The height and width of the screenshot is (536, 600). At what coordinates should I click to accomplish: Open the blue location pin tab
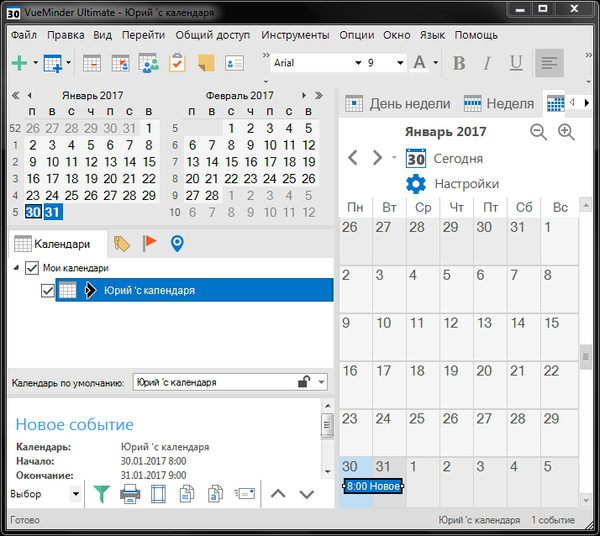click(178, 243)
